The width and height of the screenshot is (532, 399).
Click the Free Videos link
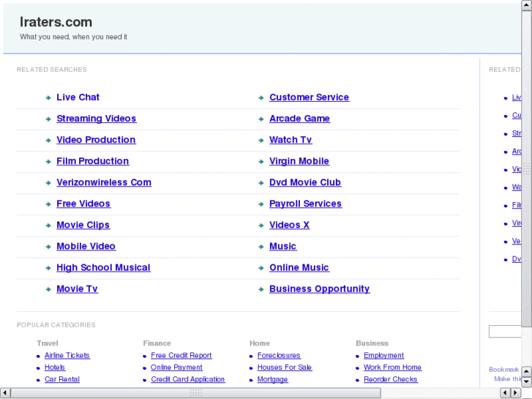83,204
